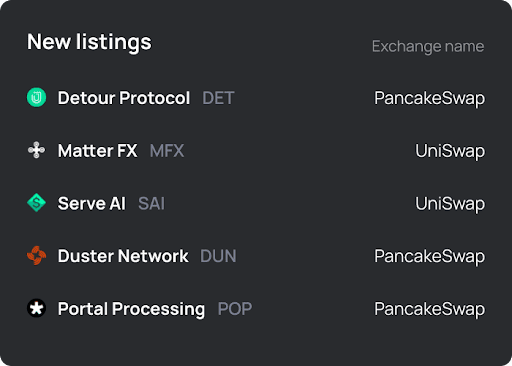Select the SAI ticker symbol
The height and width of the screenshot is (366, 512).
click(x=151, y=203)
